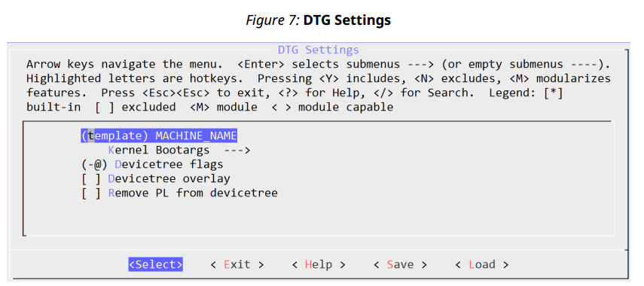Click the < Save > button

400,265
